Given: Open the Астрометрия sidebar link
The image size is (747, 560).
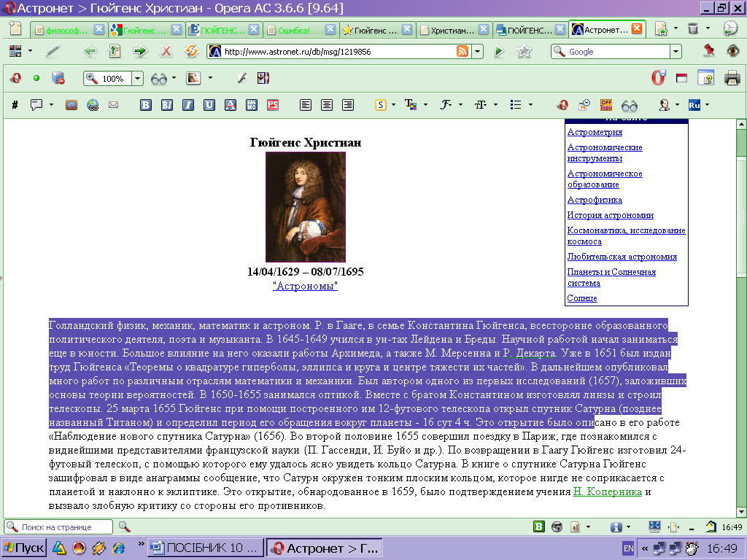Looking at the screenshot, I should pyautogui.click(x=595, y=132).
